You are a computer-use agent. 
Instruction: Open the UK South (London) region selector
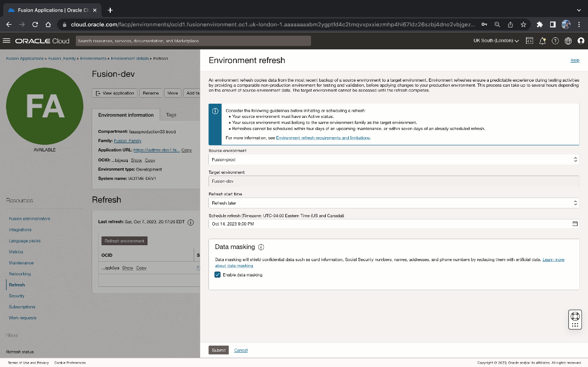tap(496, 41)
